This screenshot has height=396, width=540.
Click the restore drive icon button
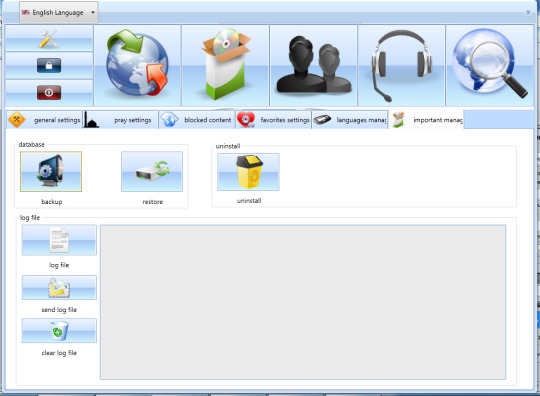coord(152,171)
